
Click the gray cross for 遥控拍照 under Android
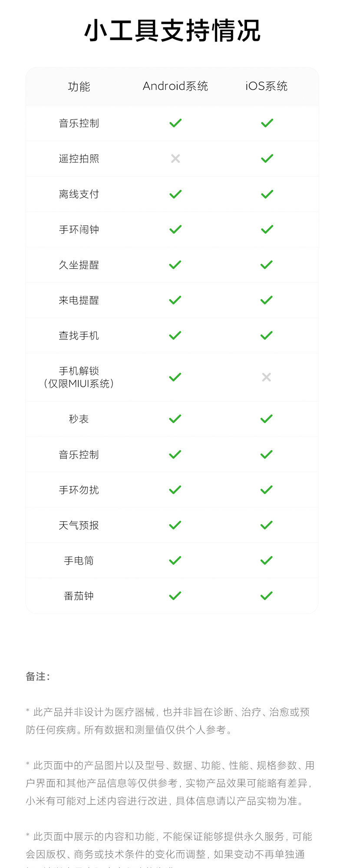[x=175, y=158]
